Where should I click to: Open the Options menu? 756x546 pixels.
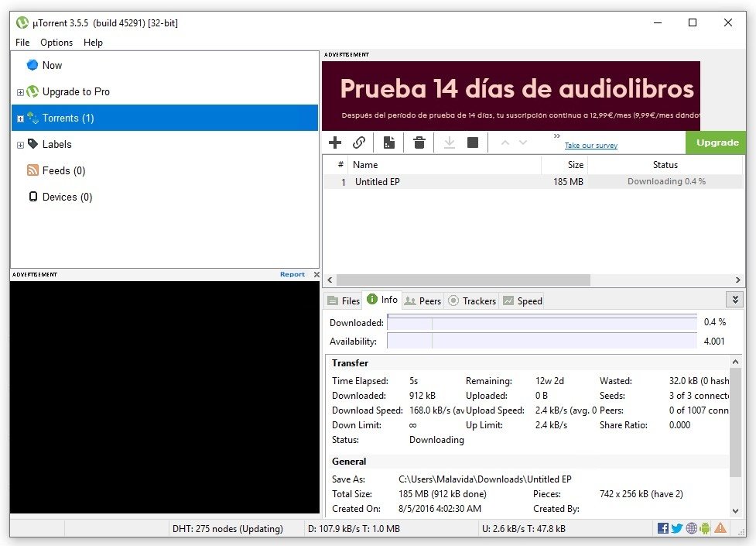pos(56,43)
